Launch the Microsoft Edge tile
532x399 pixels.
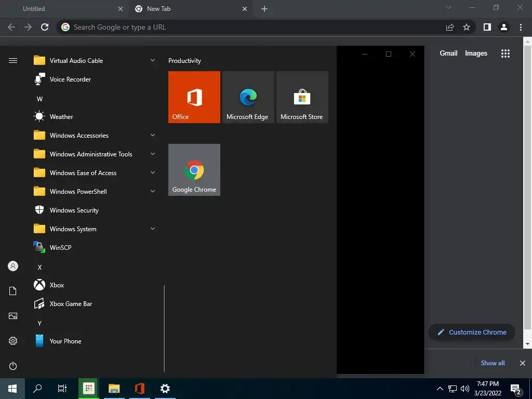[x=248, y=97]
